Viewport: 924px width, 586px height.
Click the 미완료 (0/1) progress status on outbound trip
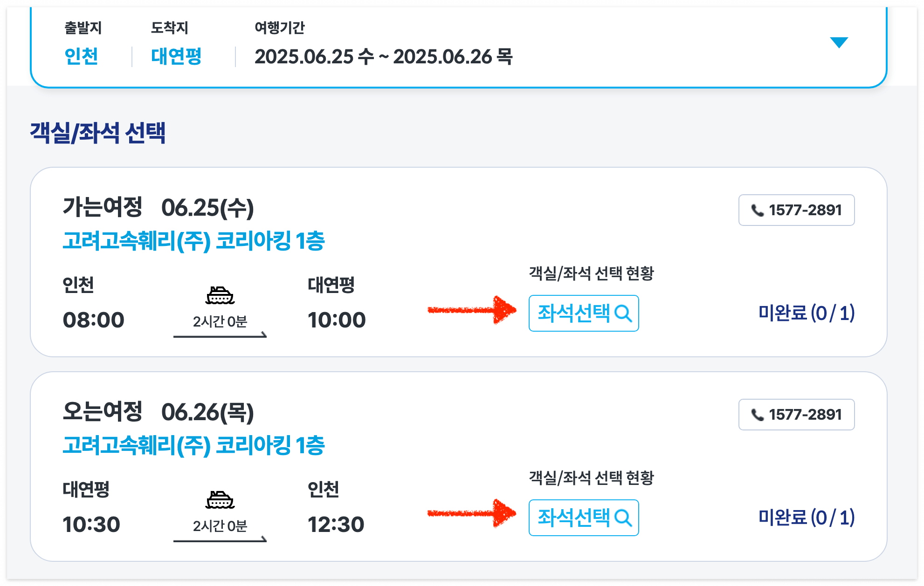pyautogui.click(x=807, y=314)
